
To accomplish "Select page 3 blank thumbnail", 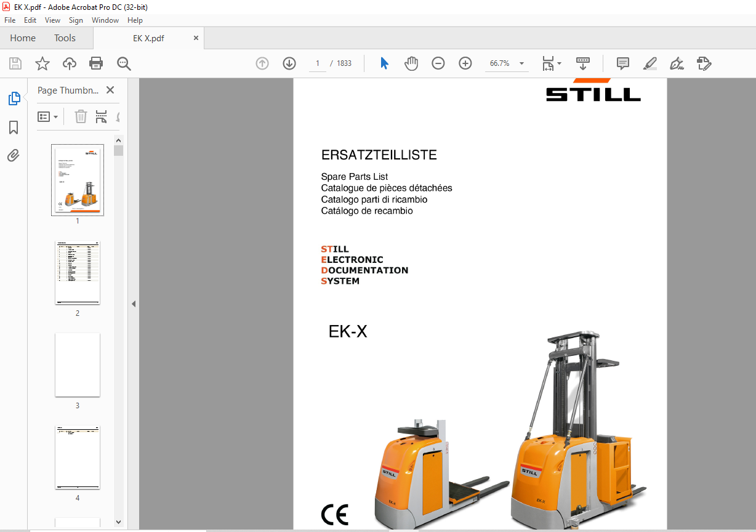I will coord(78,365).
